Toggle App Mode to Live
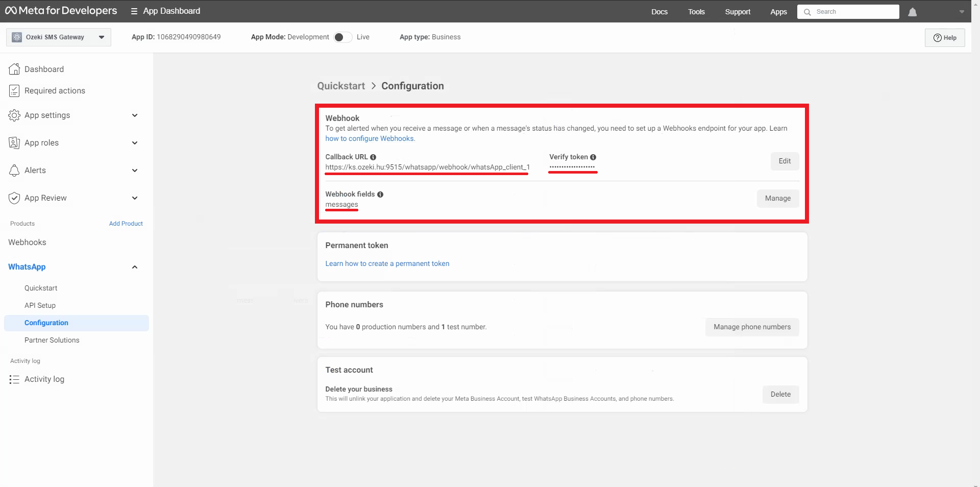Screen dimensions: 980x487 [342, 37]
